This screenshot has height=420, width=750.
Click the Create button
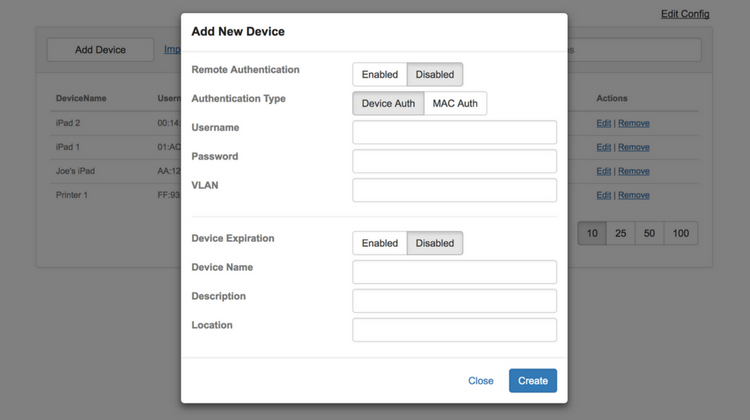(533, 381)
